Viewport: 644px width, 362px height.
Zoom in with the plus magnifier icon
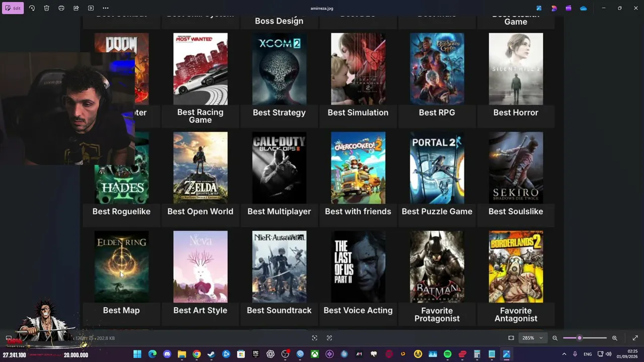(615, 338)
